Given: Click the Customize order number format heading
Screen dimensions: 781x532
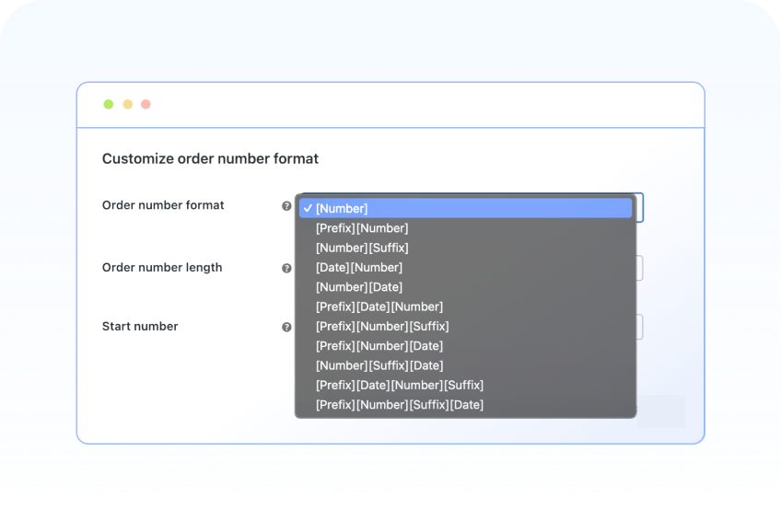Looking at the screenshot, I should tap(210, 158).
